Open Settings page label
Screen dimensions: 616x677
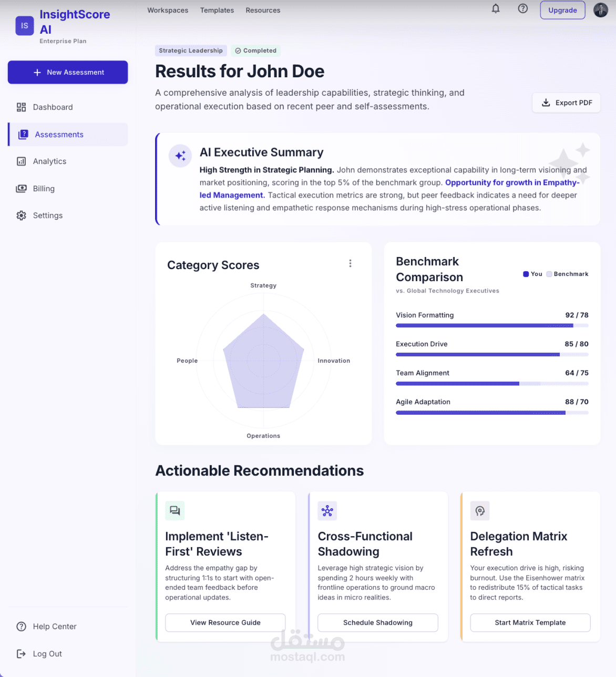[48, 216]
